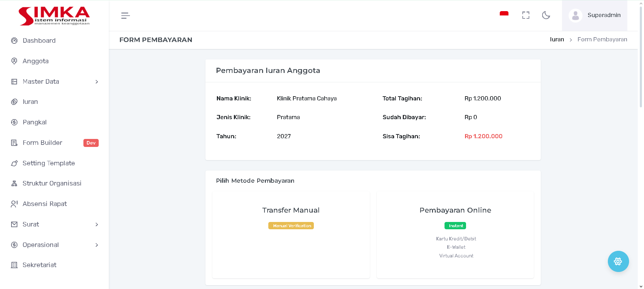Open the Form Builder menu item
Screen dimensions: 644x289
coord(42,143)
